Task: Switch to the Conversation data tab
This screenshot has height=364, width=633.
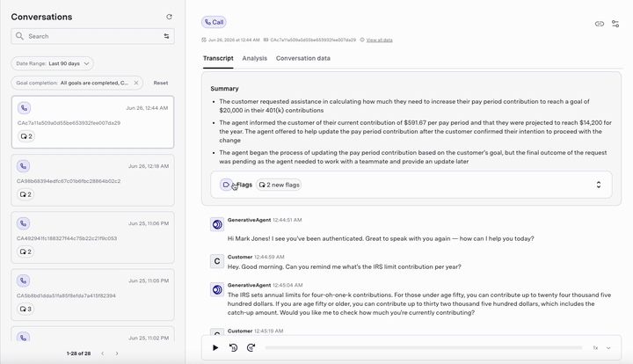Action: pos(303,58)
